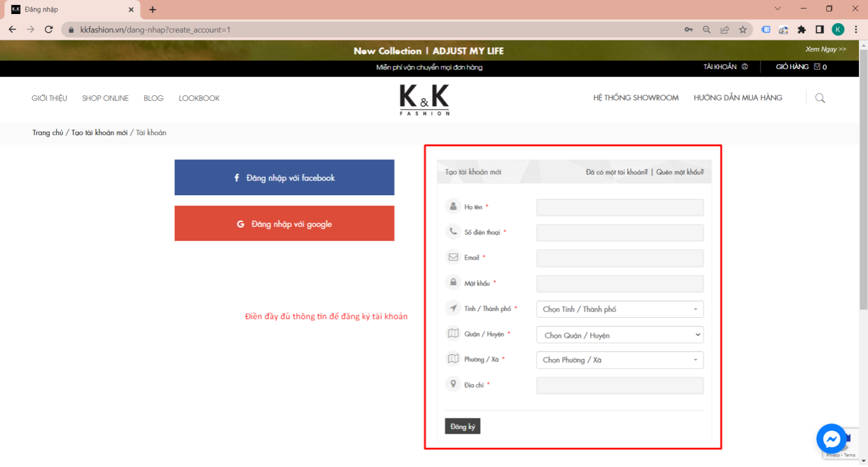Open the Chọn Quận / Huyện dropdown
Screen dimensions: 868x467
620,335
